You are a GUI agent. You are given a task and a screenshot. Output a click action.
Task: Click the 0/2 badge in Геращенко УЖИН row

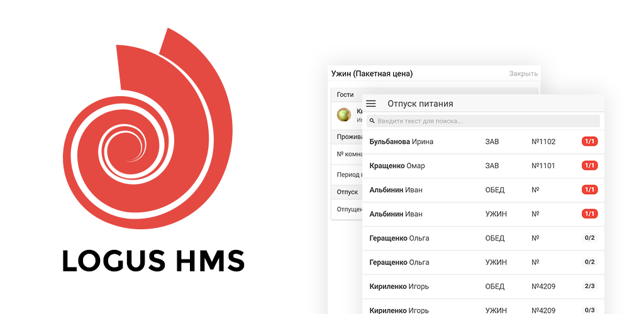[589, 262]
